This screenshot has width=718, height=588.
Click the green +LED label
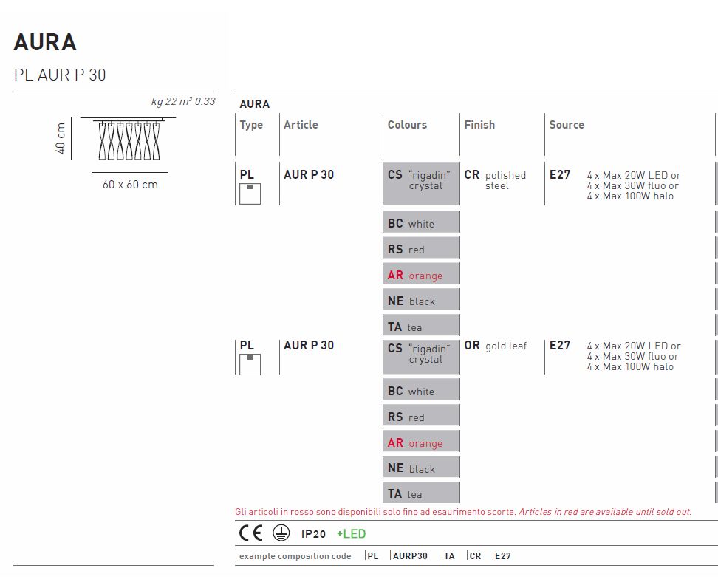(351, 534)
